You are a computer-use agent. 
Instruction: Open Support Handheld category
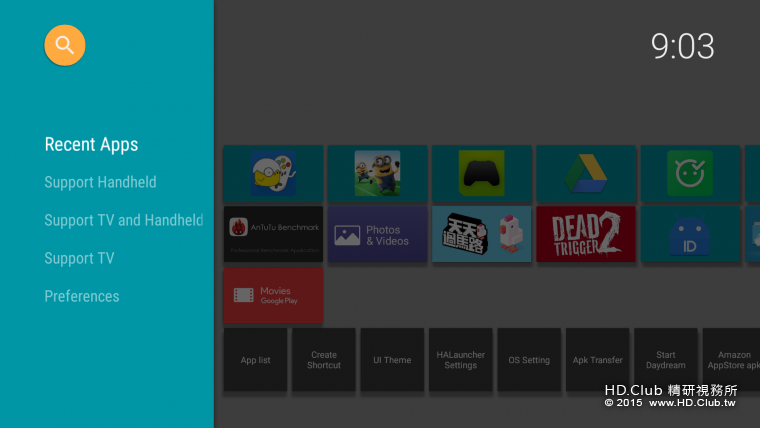point(100,182)
